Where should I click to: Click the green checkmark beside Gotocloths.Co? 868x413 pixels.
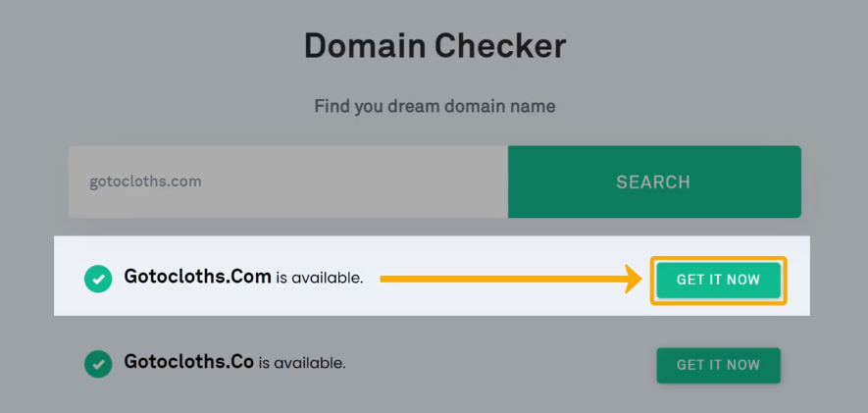point(98,364)
